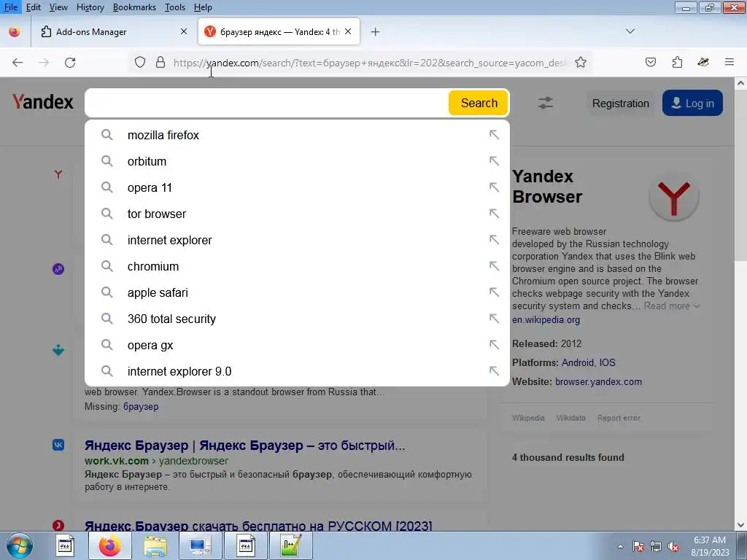Click the Report error link

pyautogui.click(x=619, y=418)
